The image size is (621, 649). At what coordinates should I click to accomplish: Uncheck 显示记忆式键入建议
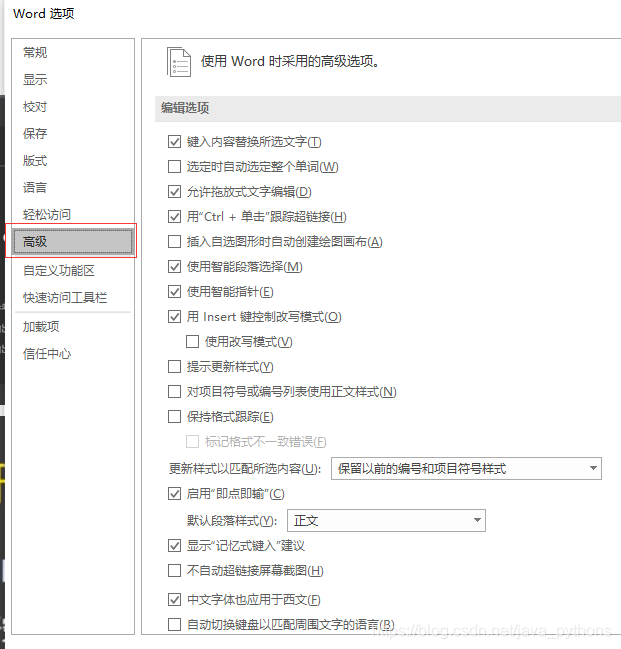click(x=174, y=546)
